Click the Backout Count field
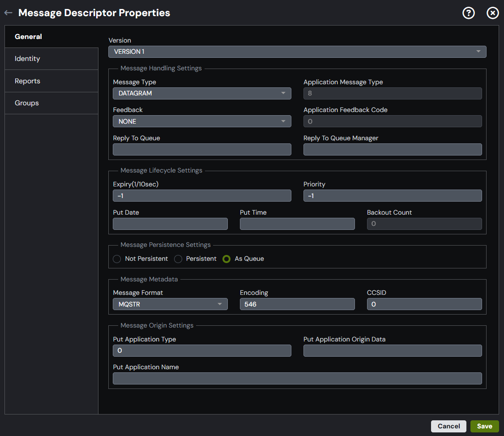The height and width of the screenshot is (436, 504). click(424, 224)
